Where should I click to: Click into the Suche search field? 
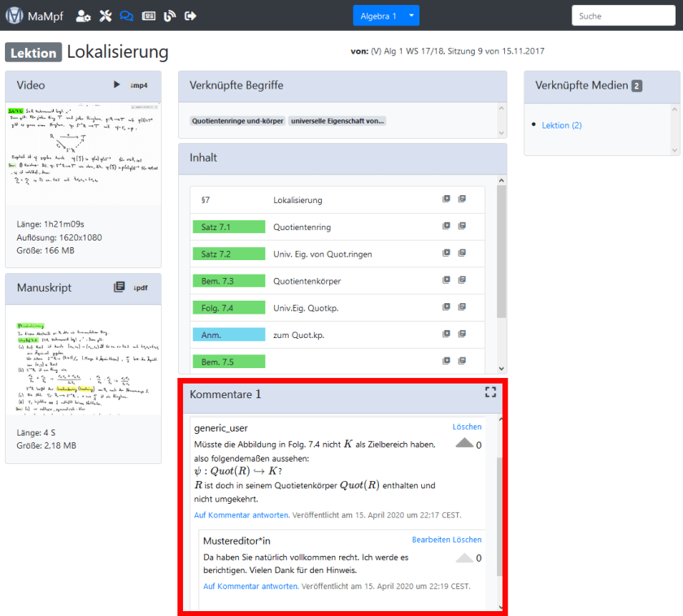pyautogui.click(x=624, y=16)
